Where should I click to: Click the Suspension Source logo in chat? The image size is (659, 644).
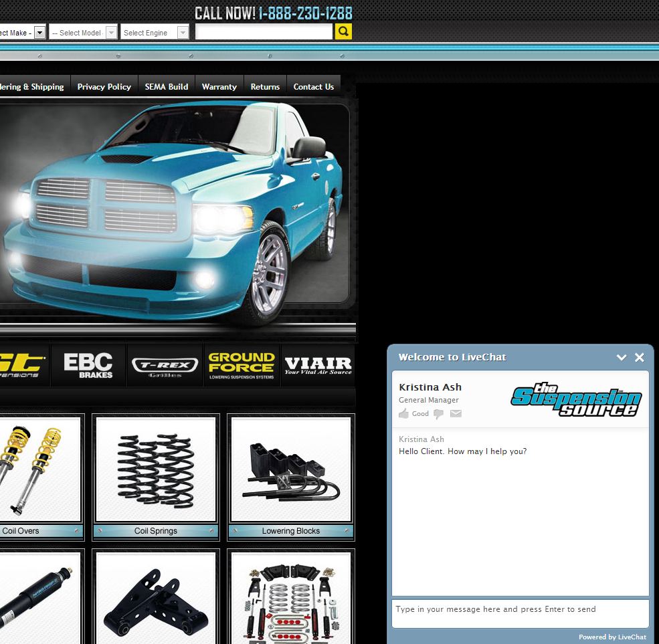[576, 399]
